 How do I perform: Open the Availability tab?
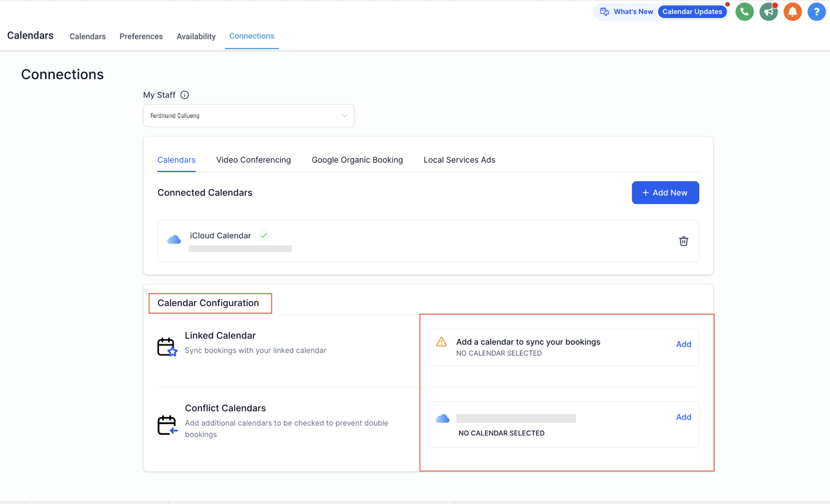(x=196, y=36)
